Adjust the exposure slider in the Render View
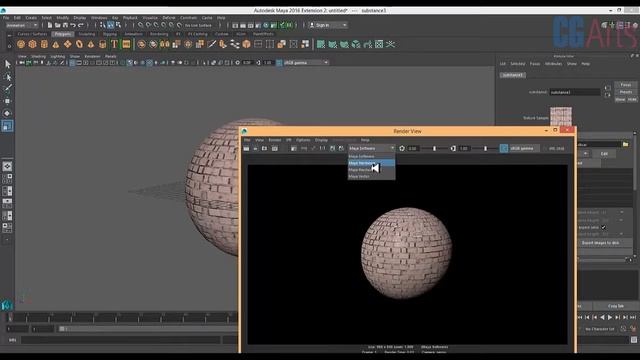This screenshot has height=360, width=640. pyautogui.click(x=434, y=149)
